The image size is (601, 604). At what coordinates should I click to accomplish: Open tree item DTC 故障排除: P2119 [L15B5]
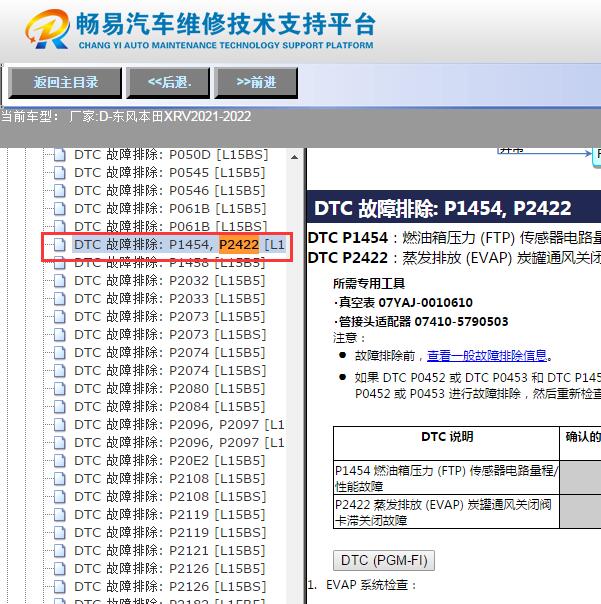(x=170, y=515)
